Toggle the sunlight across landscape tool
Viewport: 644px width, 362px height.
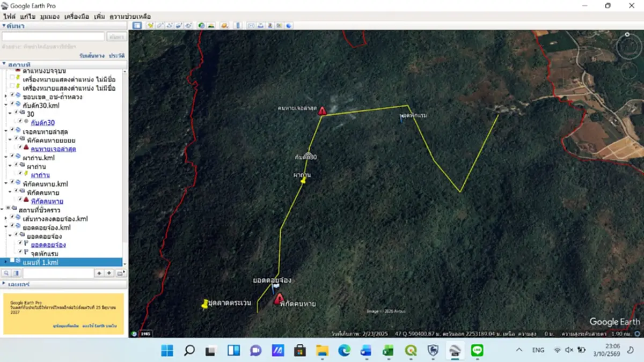211,25
